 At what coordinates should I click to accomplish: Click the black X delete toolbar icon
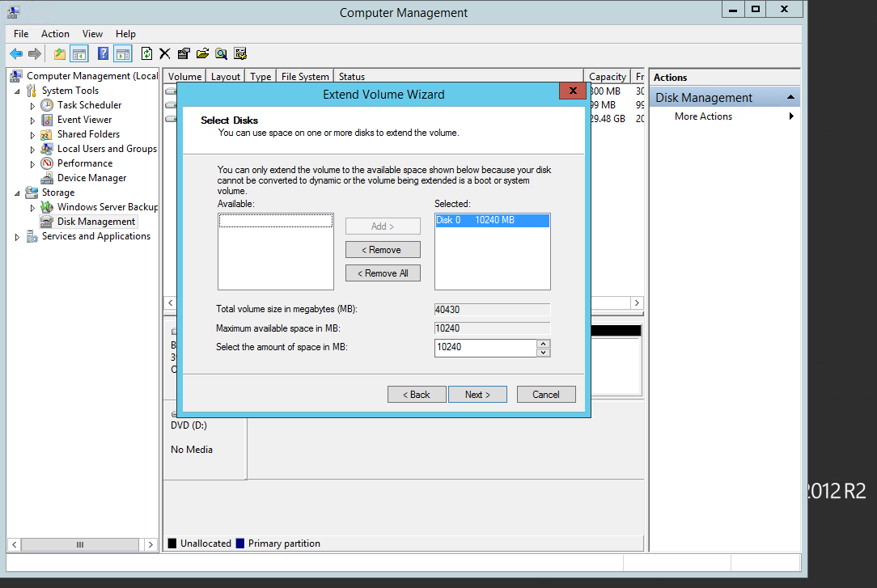(164, 53)
